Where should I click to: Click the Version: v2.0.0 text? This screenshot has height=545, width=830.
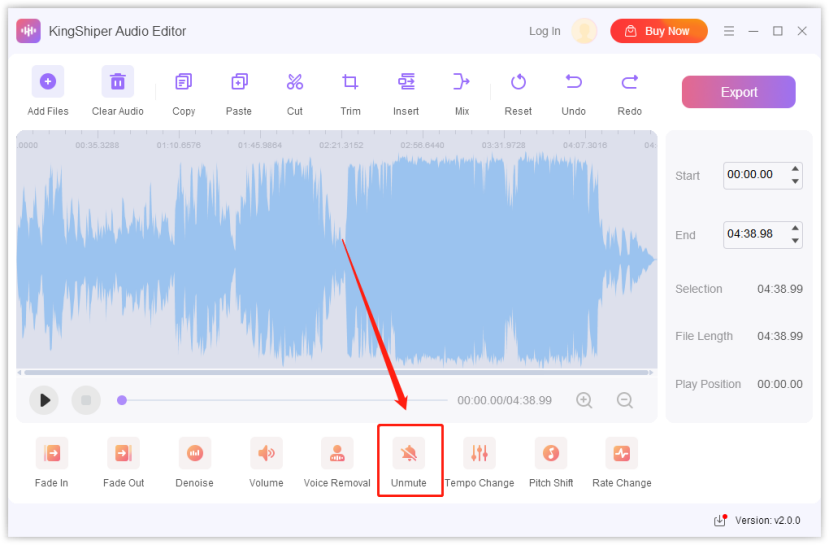[x=768, y=520]
